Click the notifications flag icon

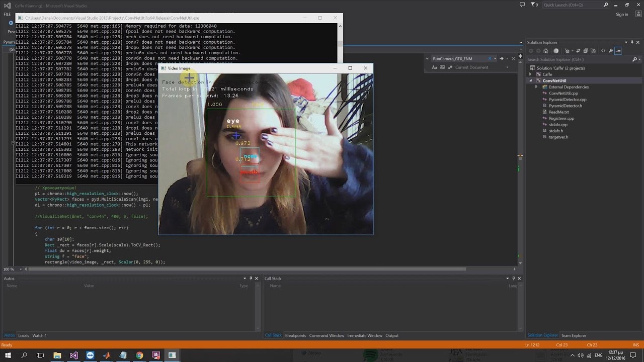534,5
